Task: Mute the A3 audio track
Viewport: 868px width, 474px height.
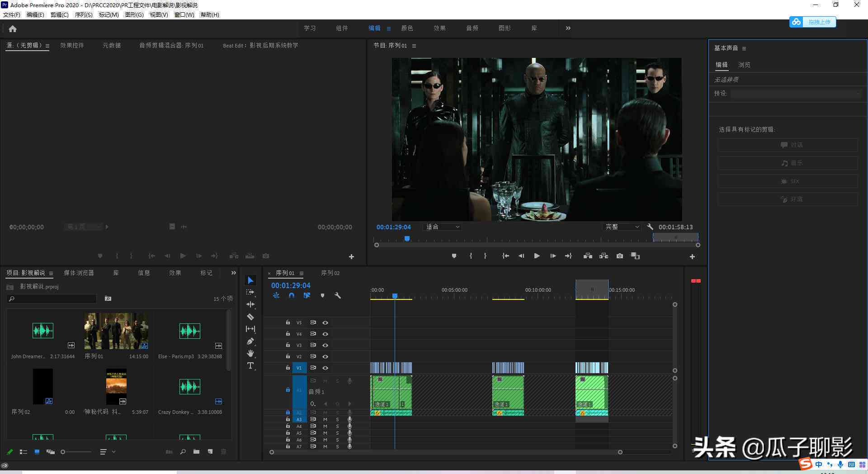Action: 325,419
